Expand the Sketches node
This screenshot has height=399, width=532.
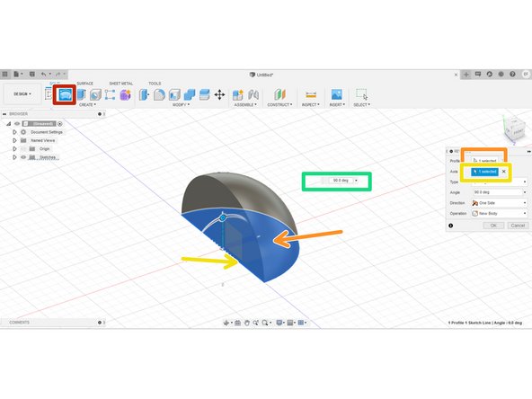click(14, 157)
